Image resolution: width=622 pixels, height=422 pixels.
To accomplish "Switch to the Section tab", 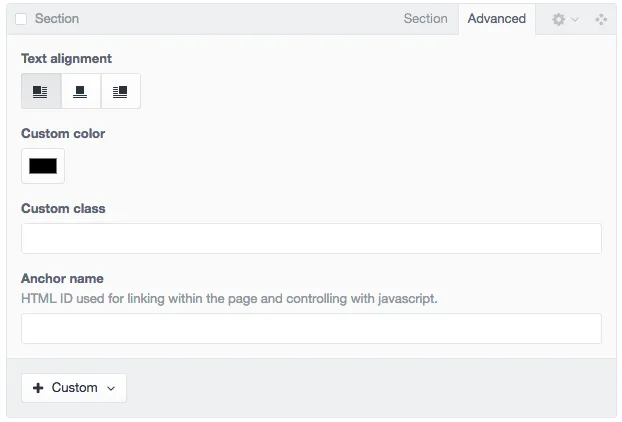I will [x=425, y=19].
